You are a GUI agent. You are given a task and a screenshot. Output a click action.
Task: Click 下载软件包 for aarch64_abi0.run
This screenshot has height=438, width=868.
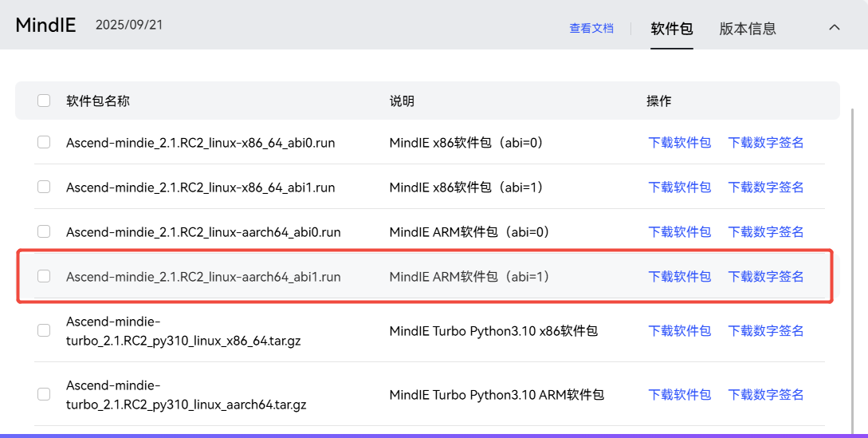pos(679,231)
